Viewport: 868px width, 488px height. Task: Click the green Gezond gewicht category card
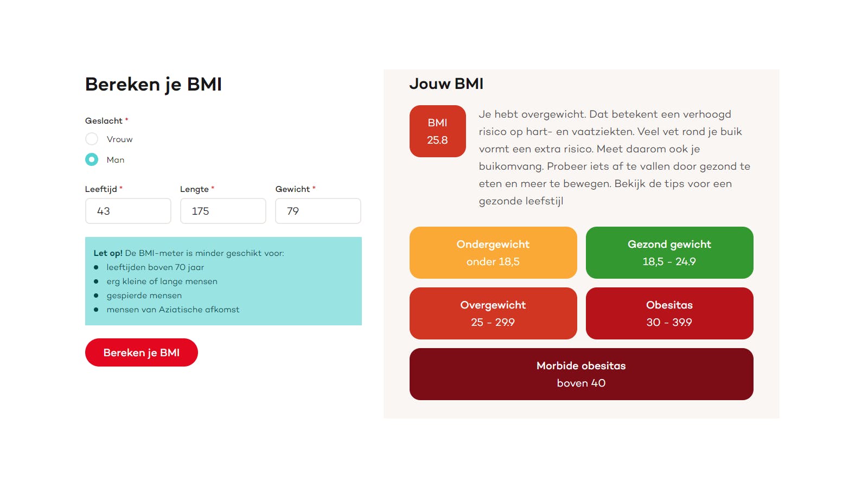[x=669, y=252]
